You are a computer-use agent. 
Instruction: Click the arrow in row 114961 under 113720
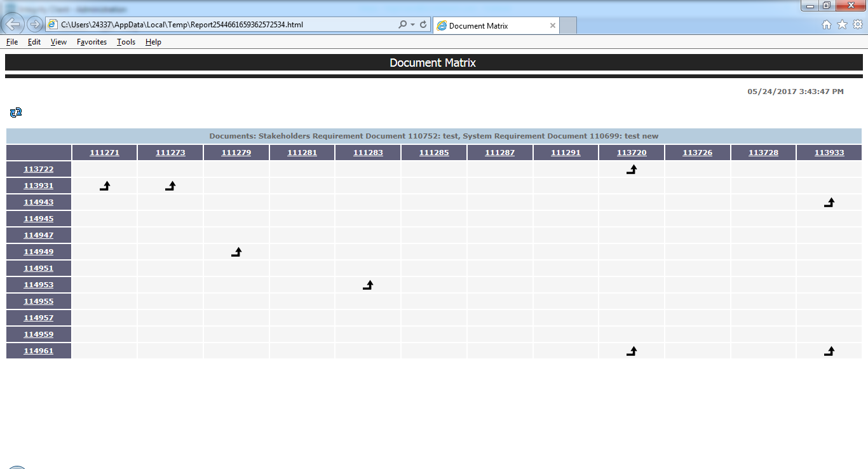point(632,350)
